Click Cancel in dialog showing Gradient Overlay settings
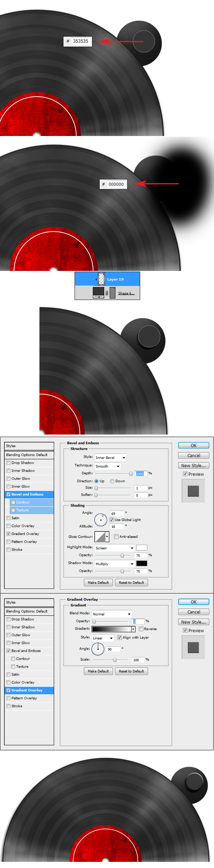 (x=194, y=612)
